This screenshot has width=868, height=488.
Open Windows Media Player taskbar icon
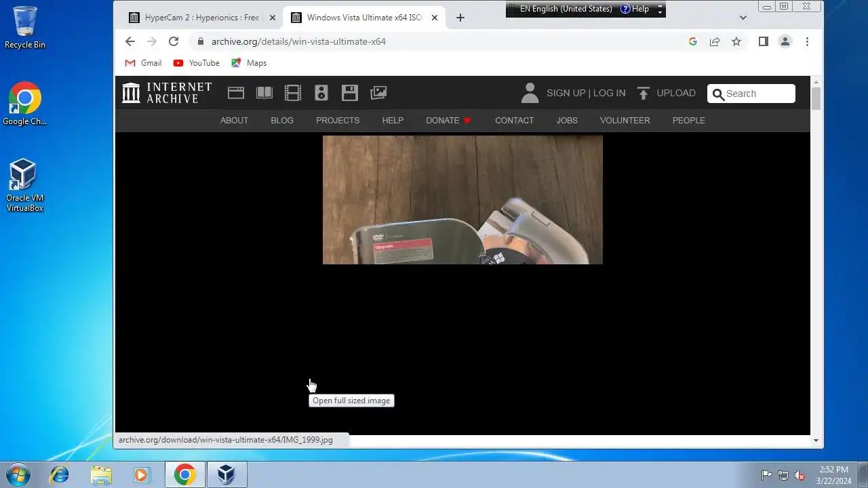(142, 474)
